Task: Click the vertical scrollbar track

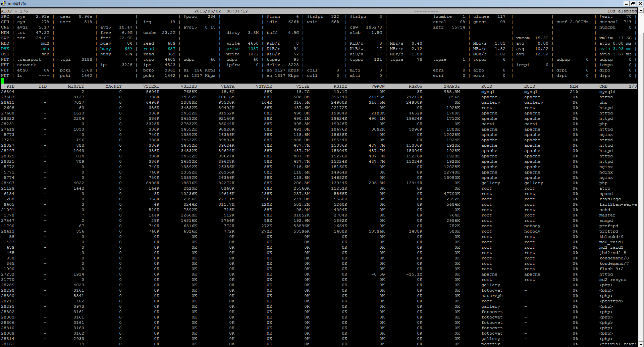Action: [641, 177]
